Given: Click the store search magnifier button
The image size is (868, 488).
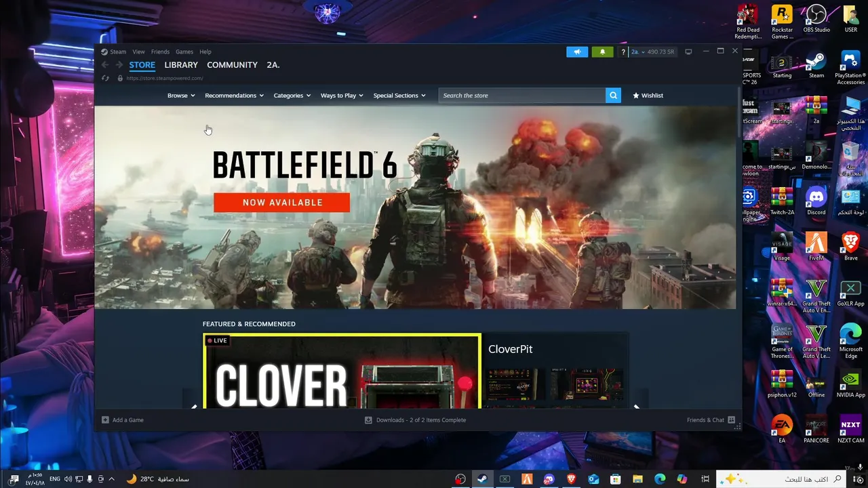Looking at the screenshot, I should tap(613, 96).
